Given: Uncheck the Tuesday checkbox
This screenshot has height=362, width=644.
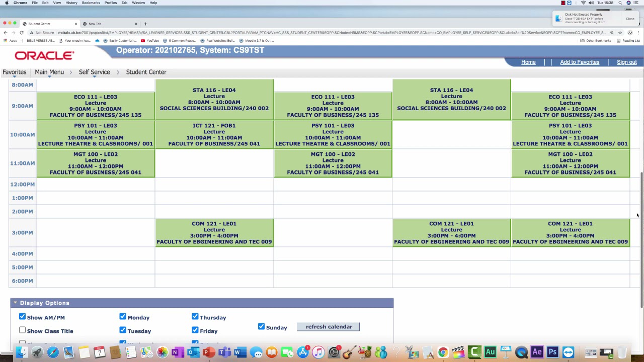Looking at the screenshot, I should pos(123,330).
